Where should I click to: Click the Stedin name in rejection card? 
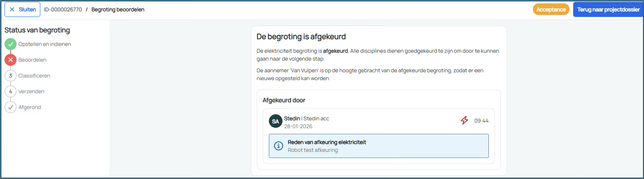292,118
